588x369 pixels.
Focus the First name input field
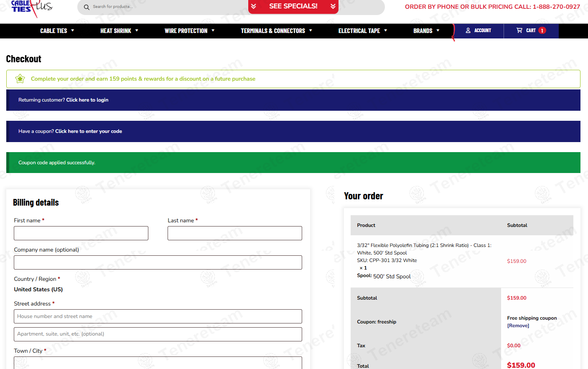tap(81, 233)
